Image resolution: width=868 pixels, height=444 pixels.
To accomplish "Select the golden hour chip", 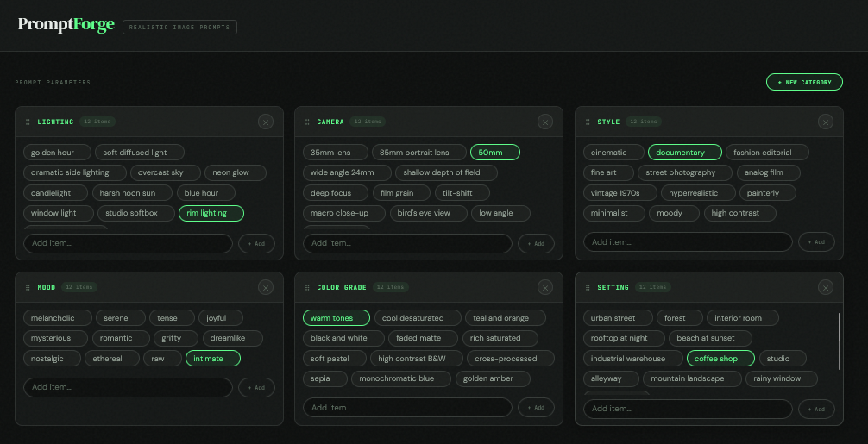I will pos(57,152).
